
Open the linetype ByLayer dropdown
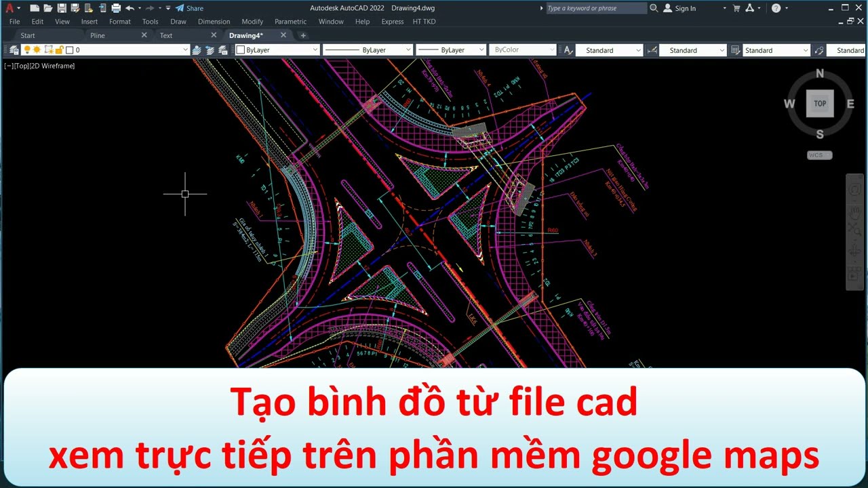pyautogui.click(x=408, y=50)
